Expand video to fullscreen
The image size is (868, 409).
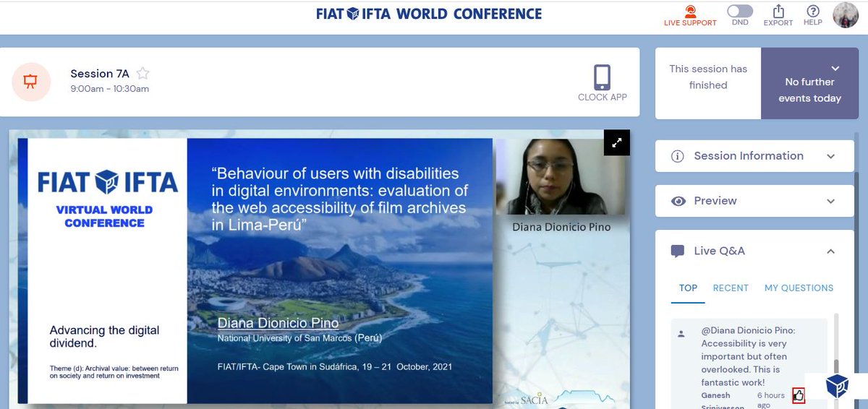(x=617, y=142)
